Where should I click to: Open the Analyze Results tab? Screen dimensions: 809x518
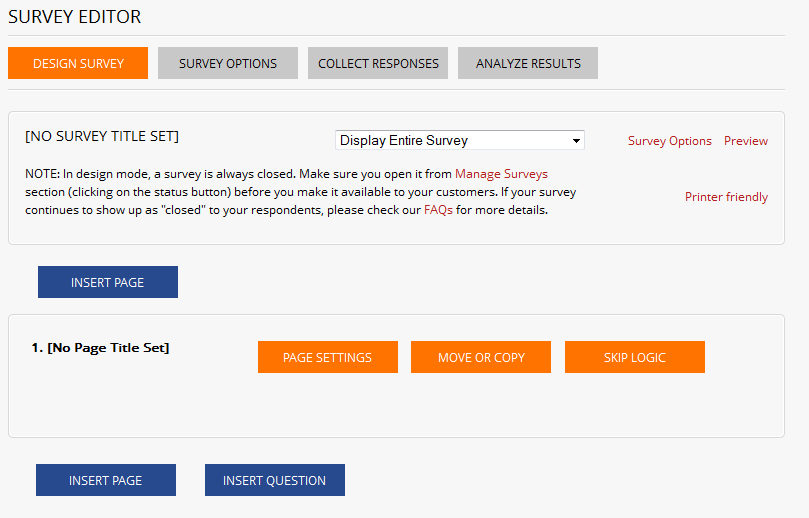[x=528, y=63]
